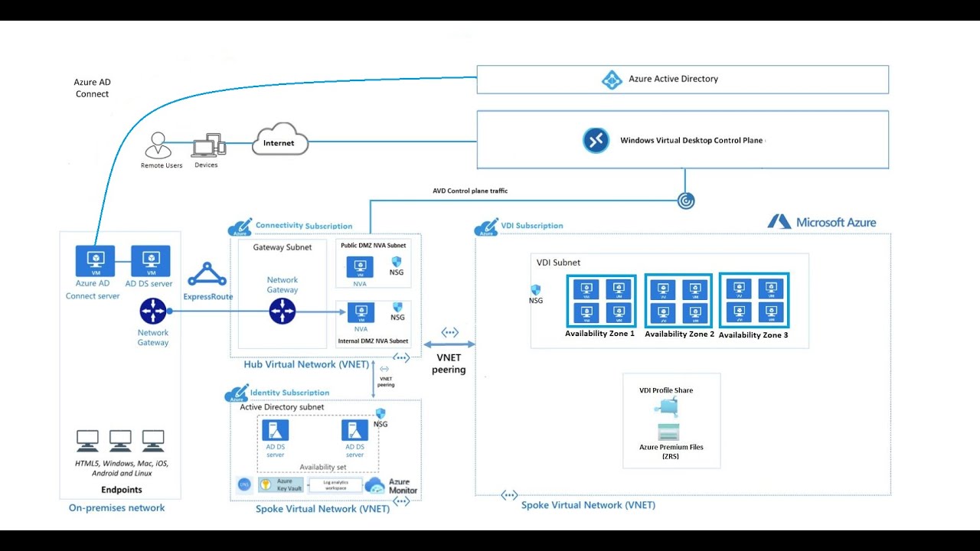Click the 'Gateway Subnet' label
Image resolution: width=980 pixels, height=551 pixels.
(283, 247)
